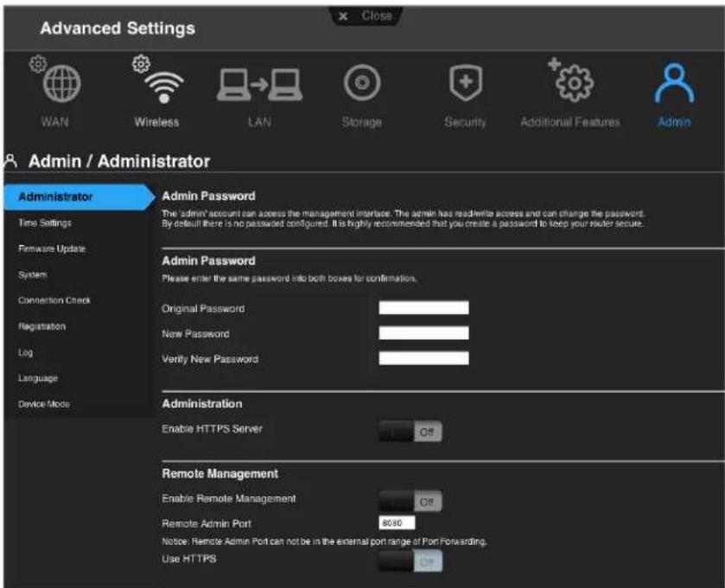
Task: Click the Remote Admin Port field
Action: point(397,523)
